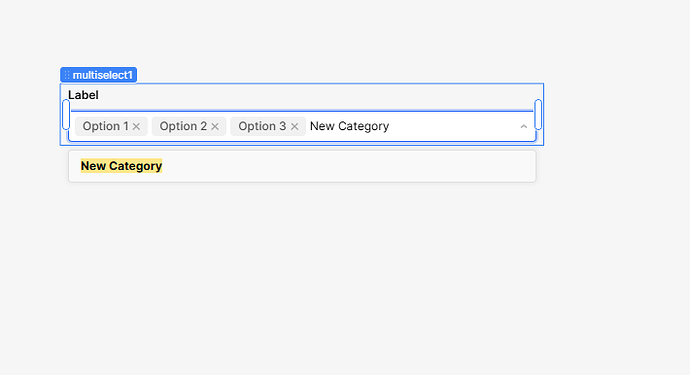
Task: Click the left resize handle of the widget
Action: [66, 114]
